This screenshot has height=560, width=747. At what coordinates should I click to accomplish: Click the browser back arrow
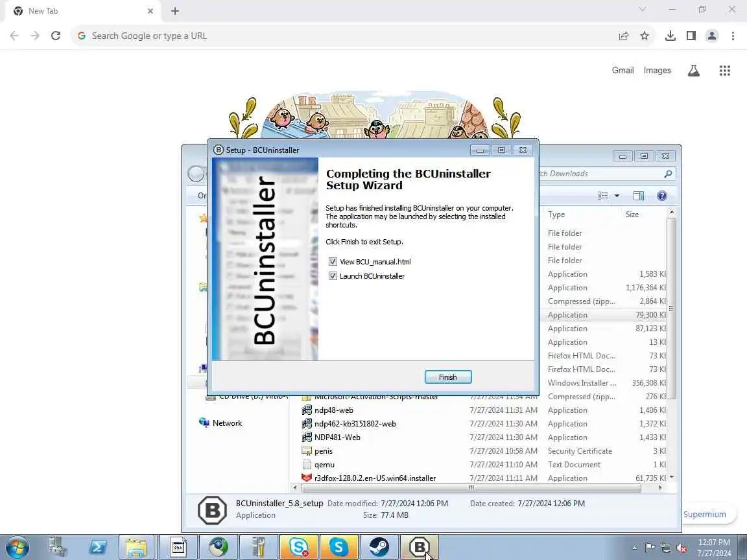14,36
